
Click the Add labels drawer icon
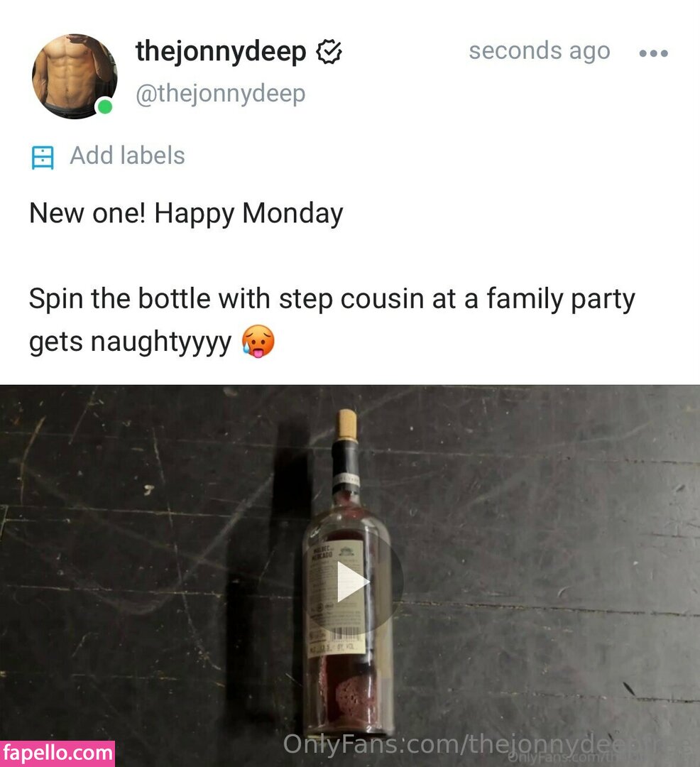click(x=43, y=157)
